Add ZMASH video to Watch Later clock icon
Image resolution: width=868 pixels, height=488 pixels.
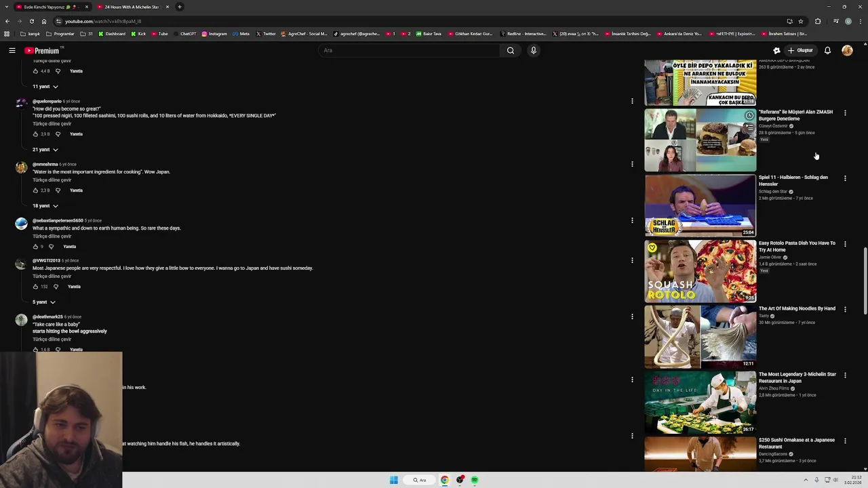[749, 116]
